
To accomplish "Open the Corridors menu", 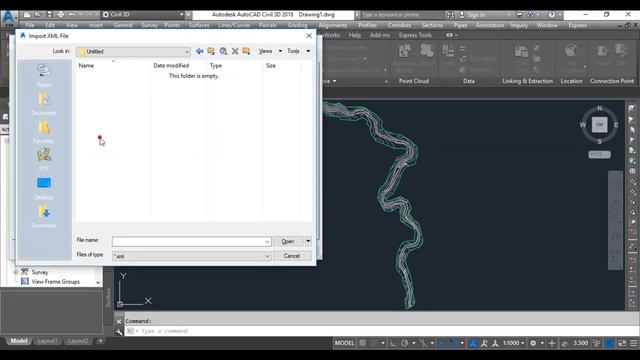I will tap(399, 25).
